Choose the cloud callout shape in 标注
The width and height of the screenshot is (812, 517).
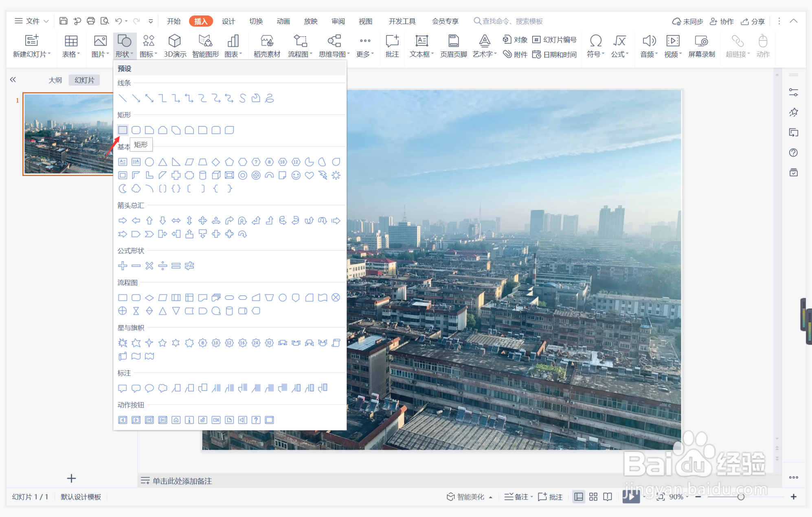(162, 388)
